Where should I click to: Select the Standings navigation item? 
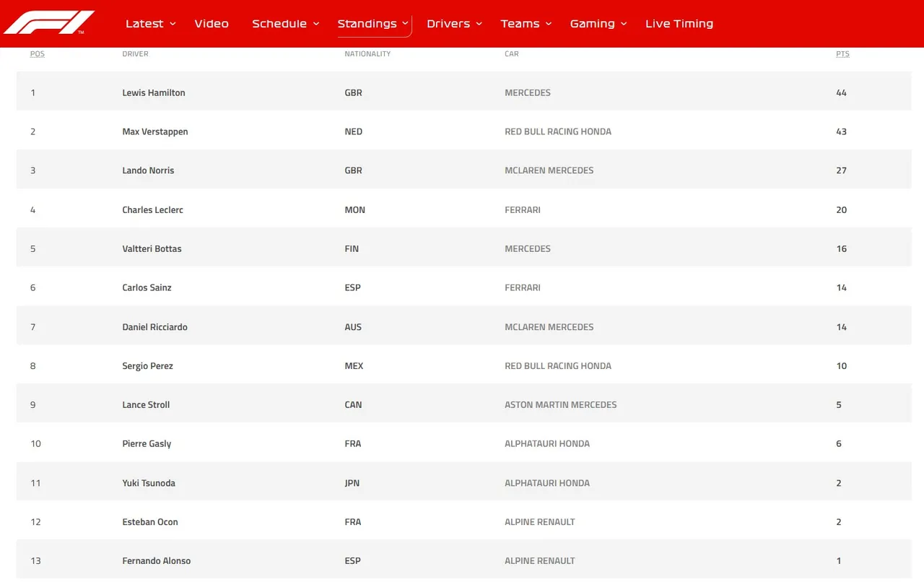(367, 24)
